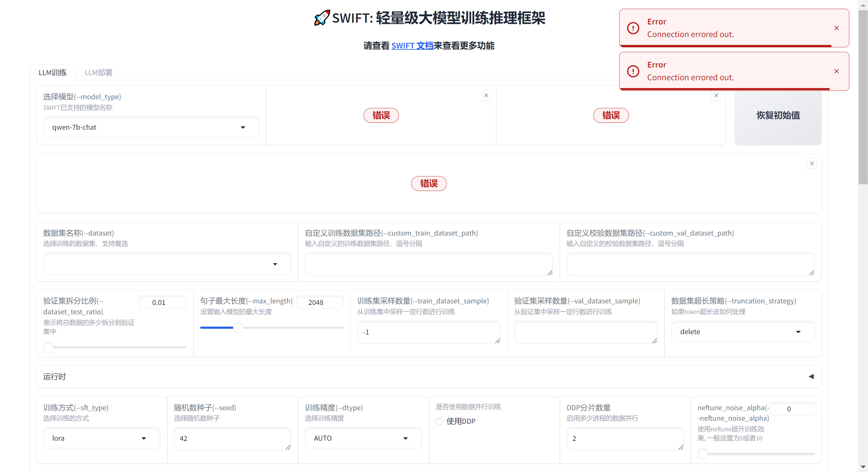Close the wide error panel below model selection

click(812, 163)
